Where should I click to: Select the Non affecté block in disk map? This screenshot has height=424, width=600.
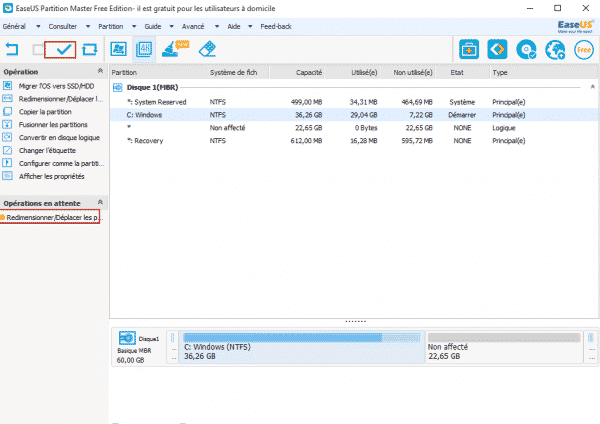[x=504, y=347]
